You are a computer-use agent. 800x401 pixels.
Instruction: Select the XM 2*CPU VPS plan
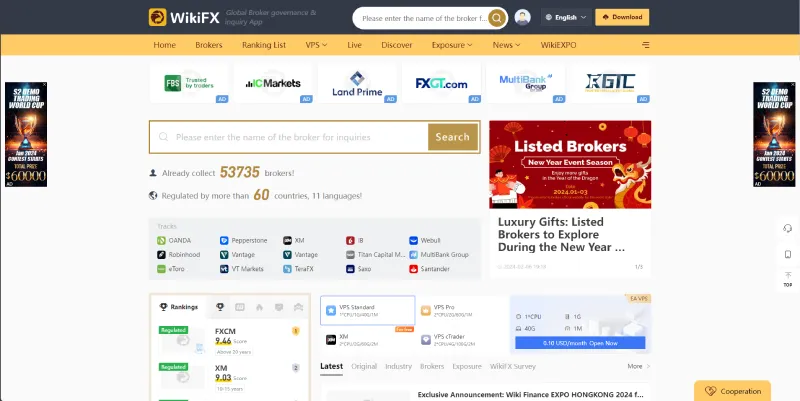coord(368,339)
